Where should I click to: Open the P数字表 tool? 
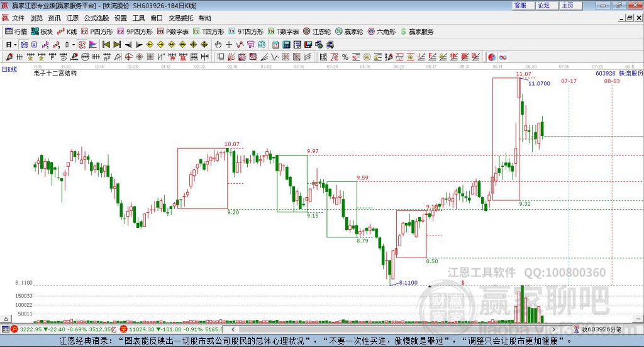click(172, 31)
